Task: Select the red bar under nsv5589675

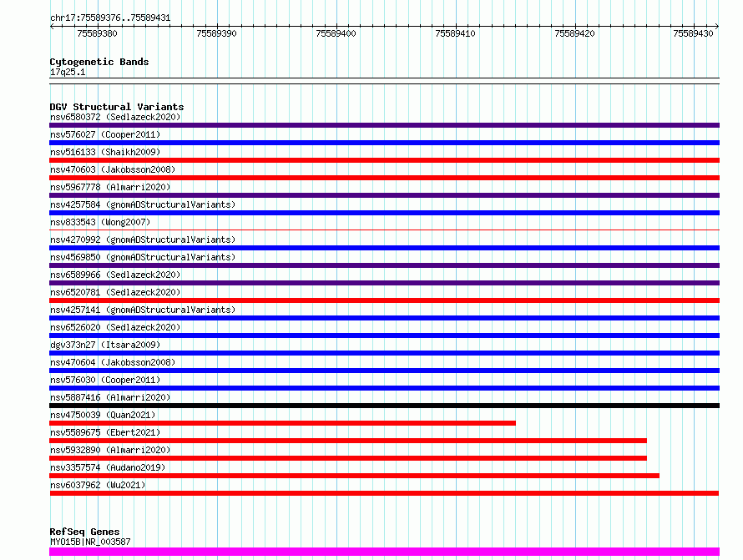Action: point(348,441)
